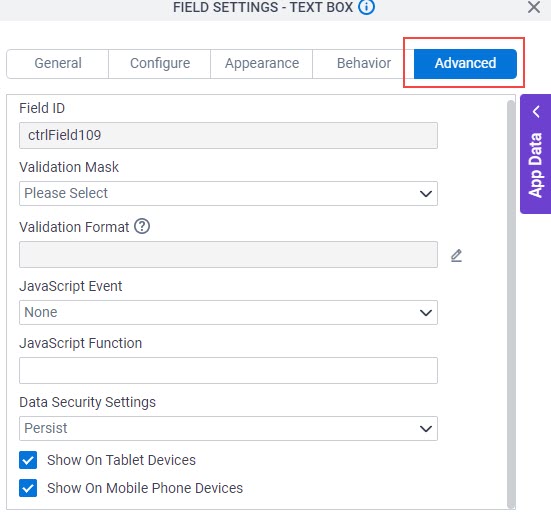Open the Data Security Settings dropdown

(228, 428)
